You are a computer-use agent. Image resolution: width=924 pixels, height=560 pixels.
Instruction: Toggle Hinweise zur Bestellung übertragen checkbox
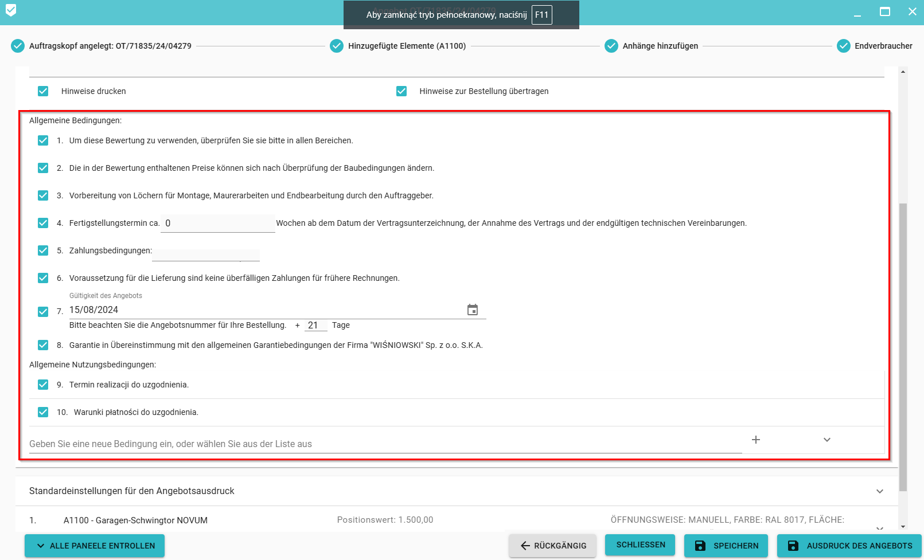pos(401,91)
